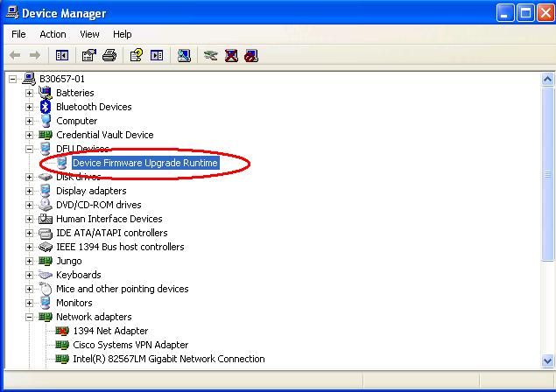The image size is (556, 392).
Task: Click the Computer category icon
Action: (46, 121)
